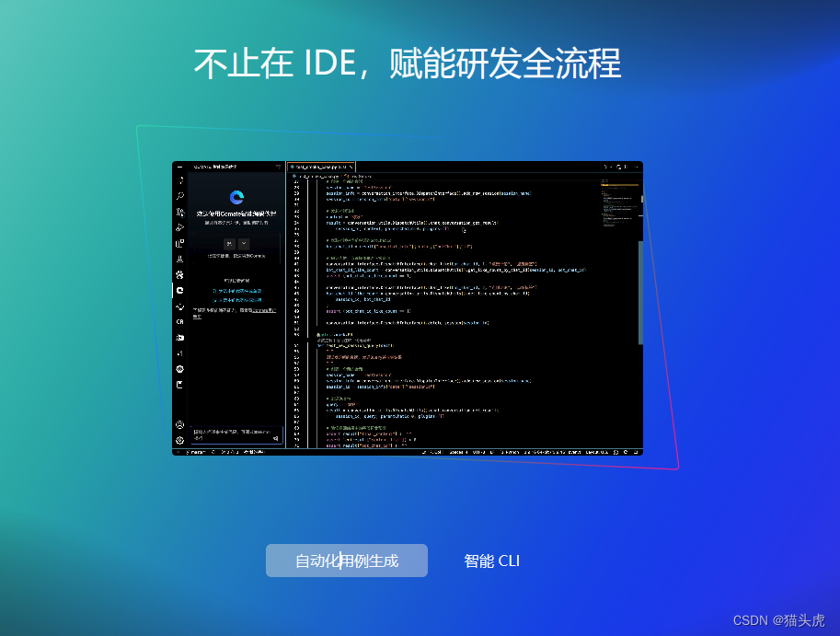Expand the dropdown arrow beside Comate's action button
840x636 pixels.
coord(243,242)
